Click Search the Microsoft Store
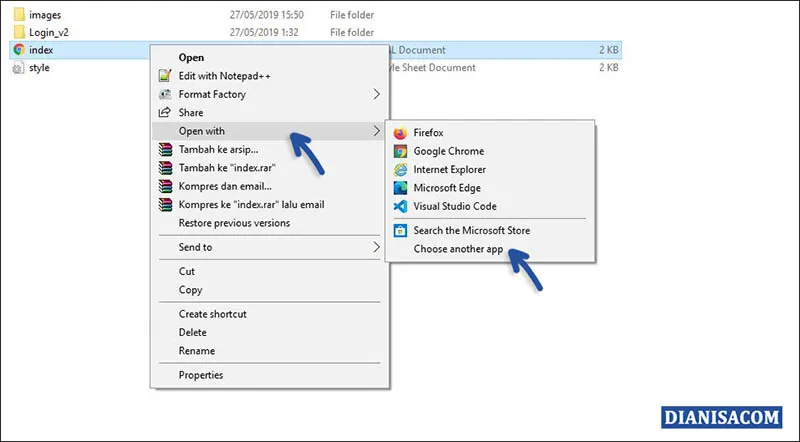 tap(490, 231)
